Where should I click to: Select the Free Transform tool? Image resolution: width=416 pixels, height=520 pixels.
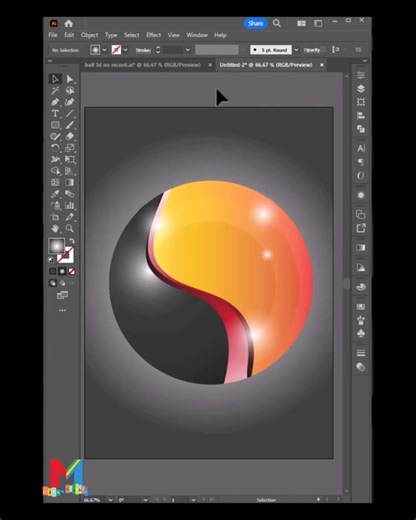click(69, 159)
